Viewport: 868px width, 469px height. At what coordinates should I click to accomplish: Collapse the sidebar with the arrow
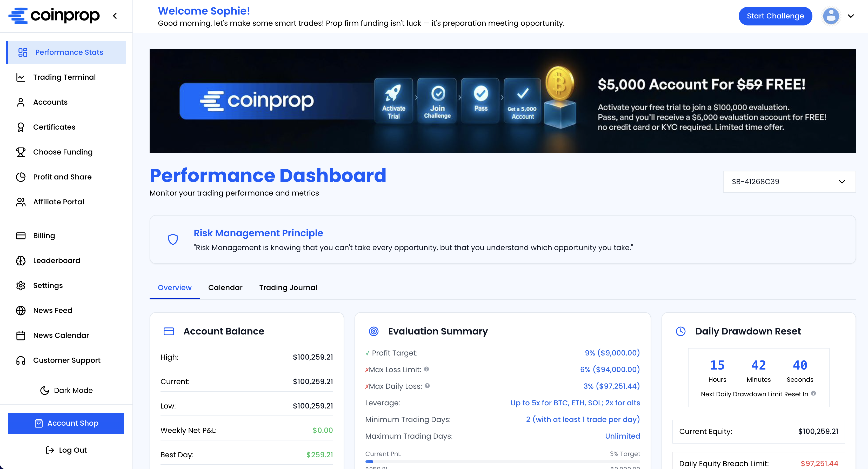click(x=115, y=16)
